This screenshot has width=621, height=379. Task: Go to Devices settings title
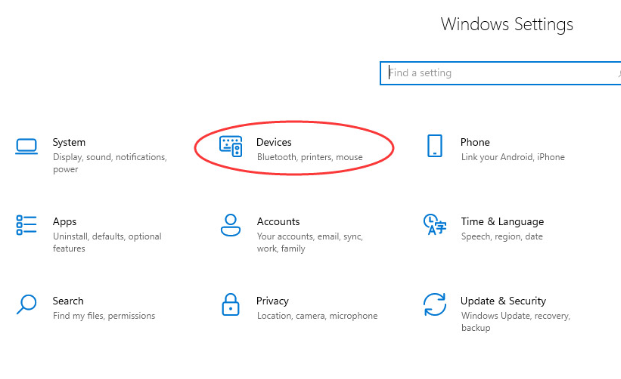pos(274,142)
